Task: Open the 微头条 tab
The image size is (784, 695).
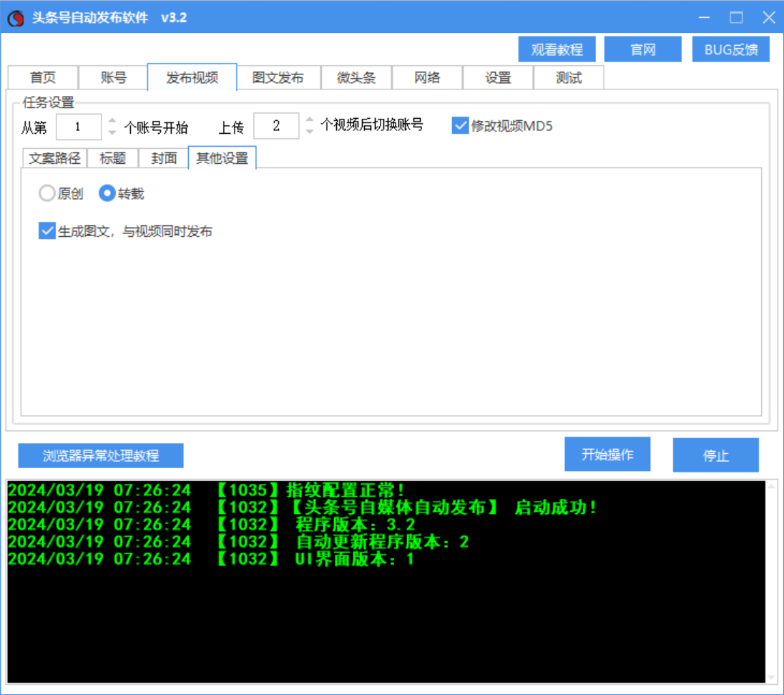Action: point(356,77)
